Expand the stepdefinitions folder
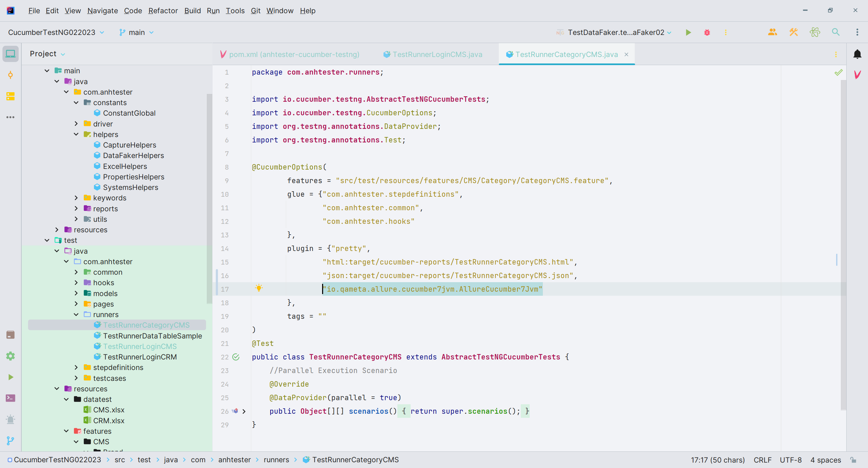 [76, 367]
